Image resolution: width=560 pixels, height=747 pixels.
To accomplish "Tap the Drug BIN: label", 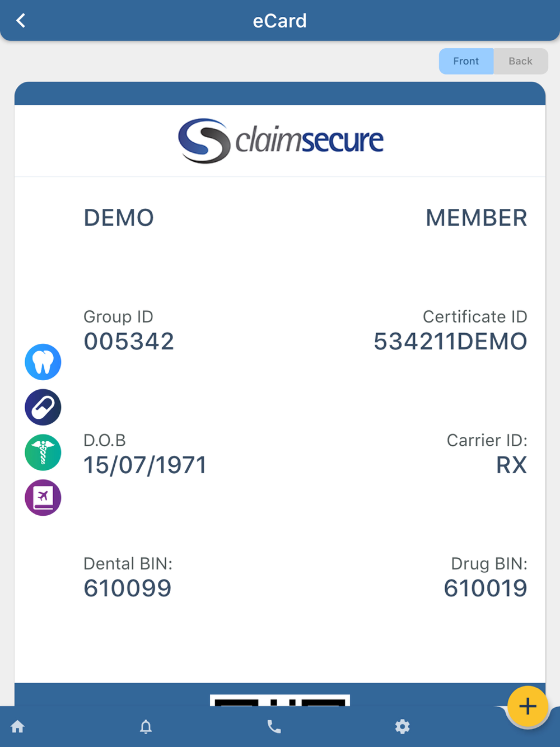I will click(x=489, y=564).
